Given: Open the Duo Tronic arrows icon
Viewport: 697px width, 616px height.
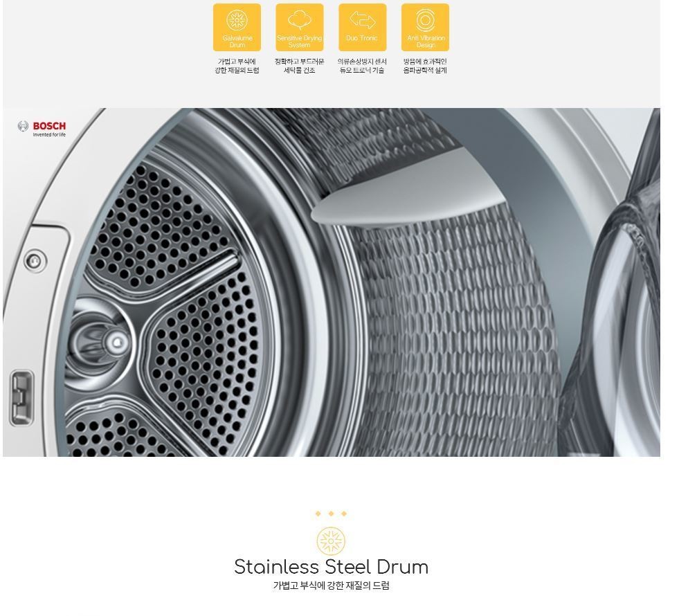Looking at the screenshot, I should [x=362, y=28].
